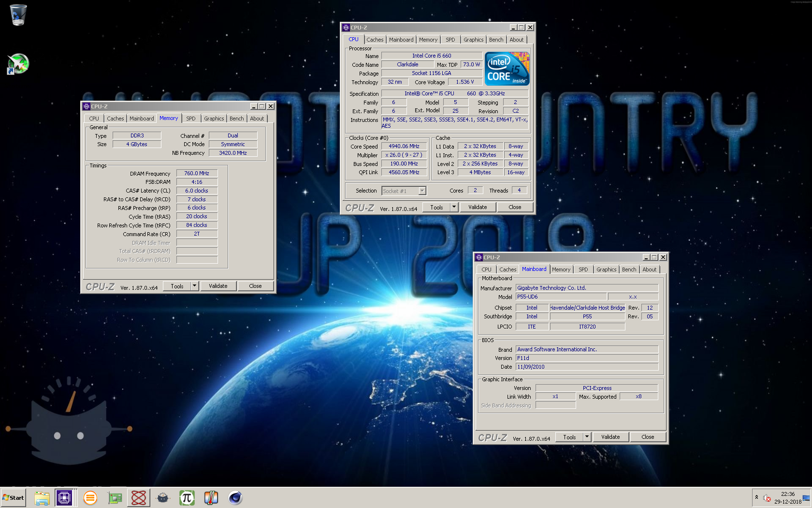The image size is (812, 508).
Task: Expand Tools arrow in Memory window
Action: [194, 286]
